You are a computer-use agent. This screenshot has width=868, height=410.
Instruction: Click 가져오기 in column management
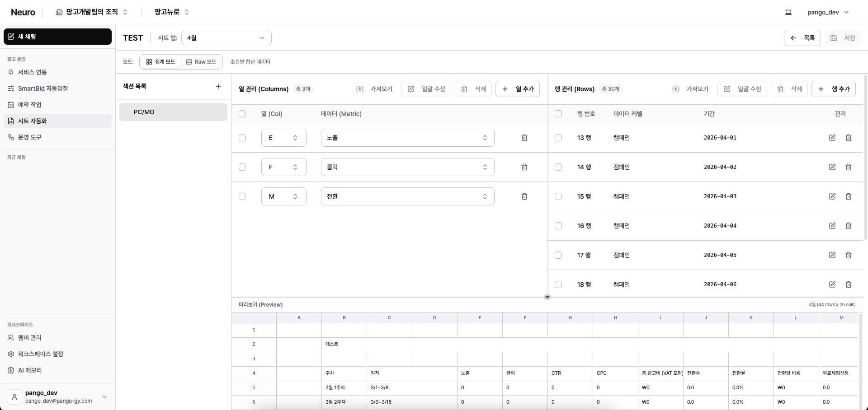tap(374, 89)
